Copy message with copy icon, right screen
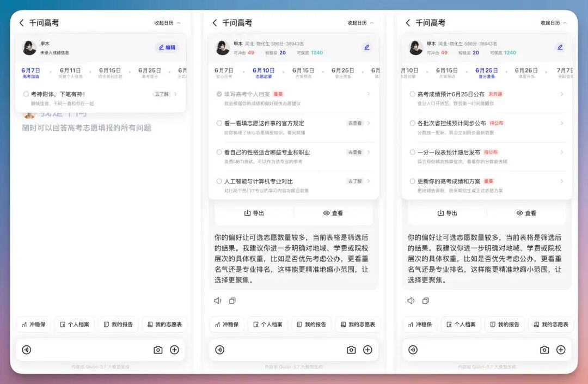The width and height of the screenshot is (588, 384). coord(426,301)
